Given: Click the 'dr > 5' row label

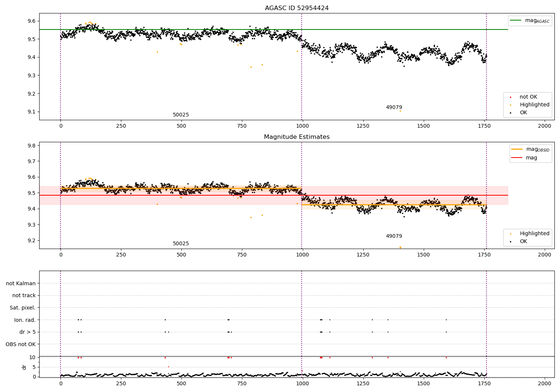Looking at the screenshot, I should 28,332.
